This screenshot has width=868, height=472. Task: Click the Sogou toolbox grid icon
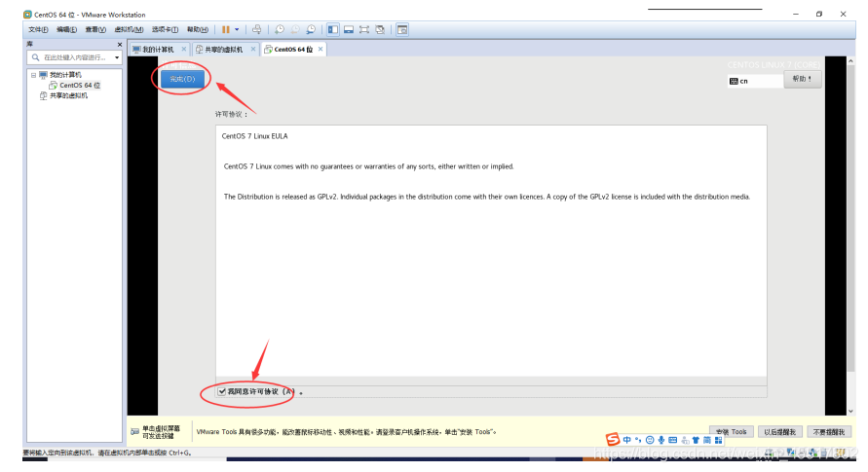pyautogui.click(x=718, y=440)
